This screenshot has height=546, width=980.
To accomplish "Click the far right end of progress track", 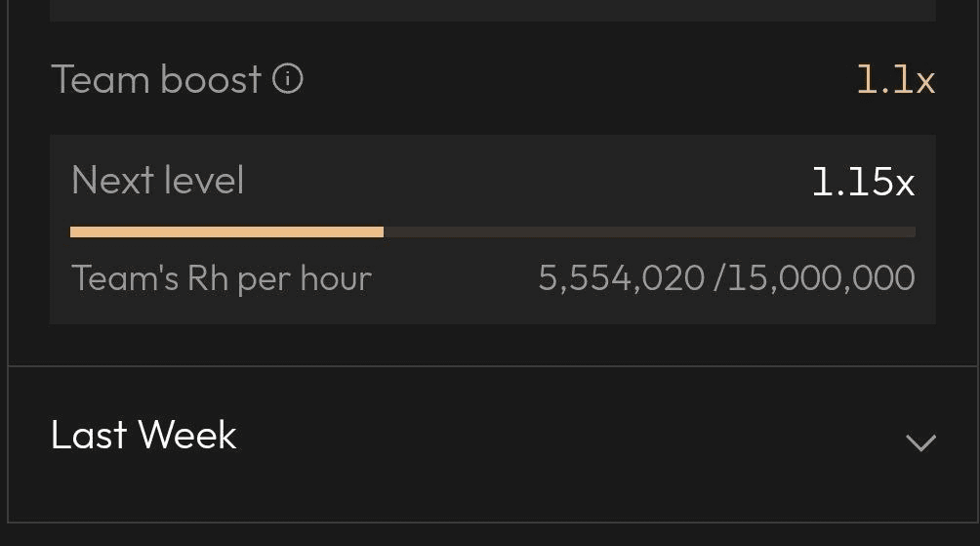I will click(913, 232).
